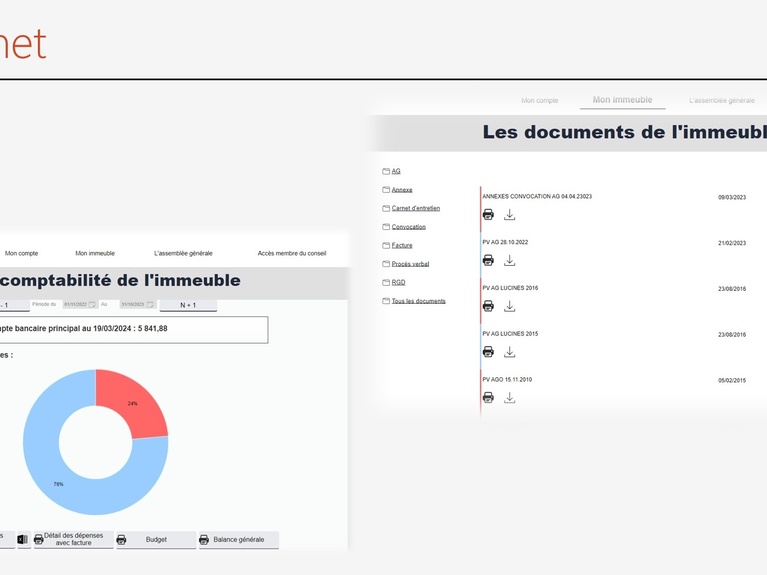Download the ANNEXES CONVOCATION AG 04.04.23023 document
This screenshot has width=767, height=575.
pyautogui.click(x=509, y=214)
